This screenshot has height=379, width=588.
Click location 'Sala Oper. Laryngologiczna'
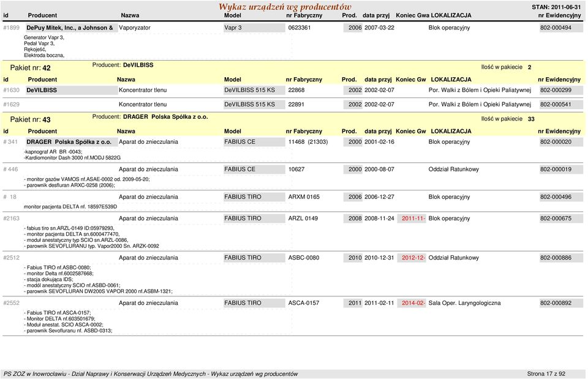465,303
